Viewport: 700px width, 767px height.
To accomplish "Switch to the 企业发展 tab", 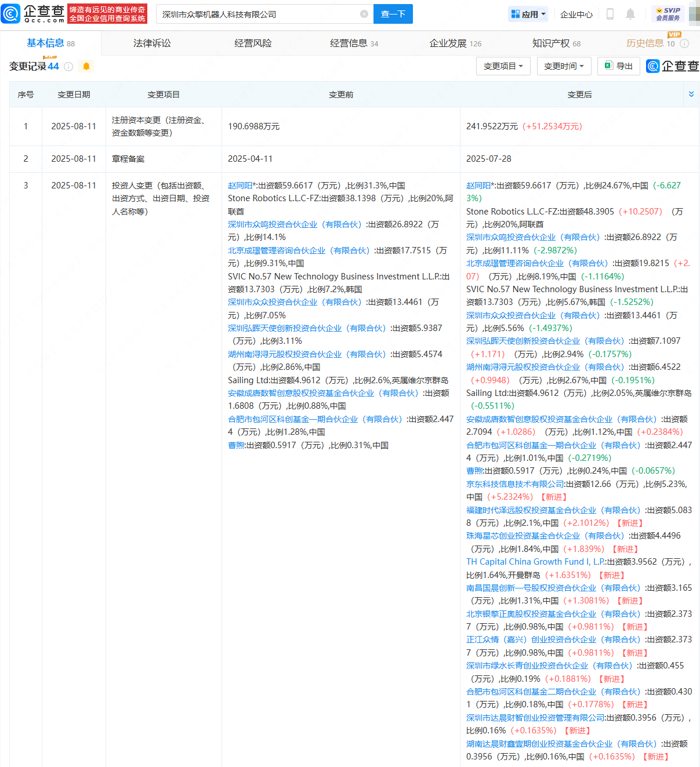I will point(455,43).
